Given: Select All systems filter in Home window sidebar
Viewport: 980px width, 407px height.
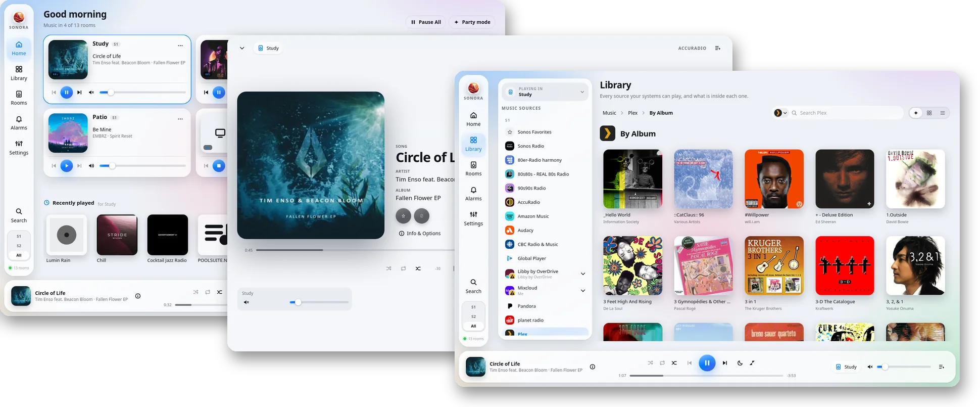Looking at the screenshot, I should (19, 255).
